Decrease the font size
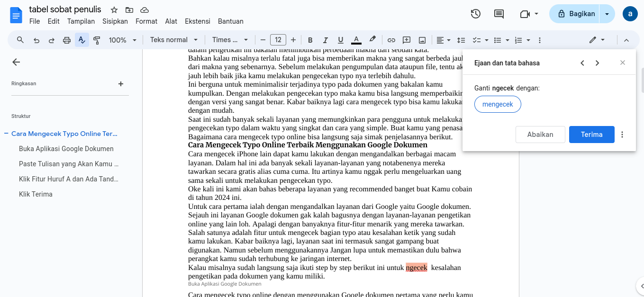 tap(263, 40)
